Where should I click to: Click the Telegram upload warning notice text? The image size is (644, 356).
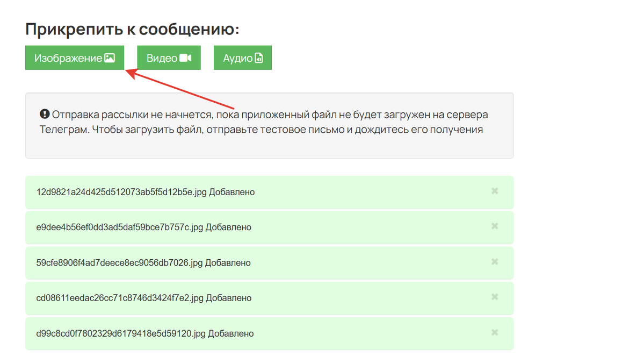[264, 122]
